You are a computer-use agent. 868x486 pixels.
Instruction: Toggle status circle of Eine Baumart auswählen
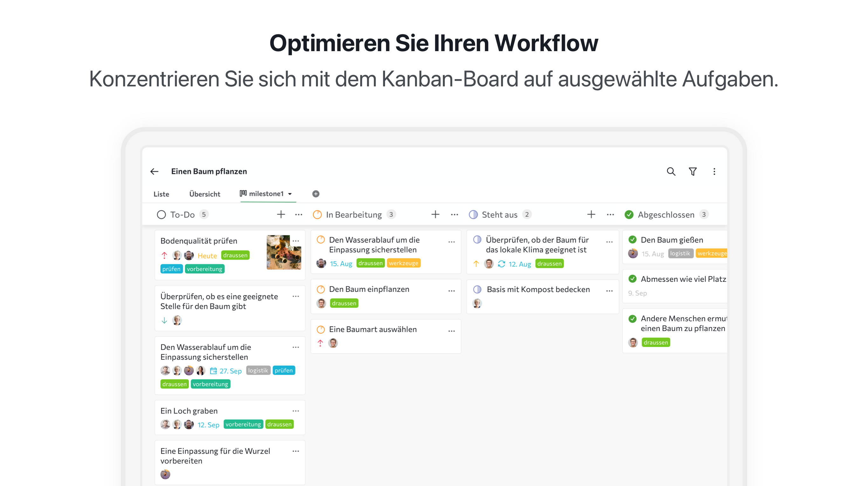(x=321, y=329)
